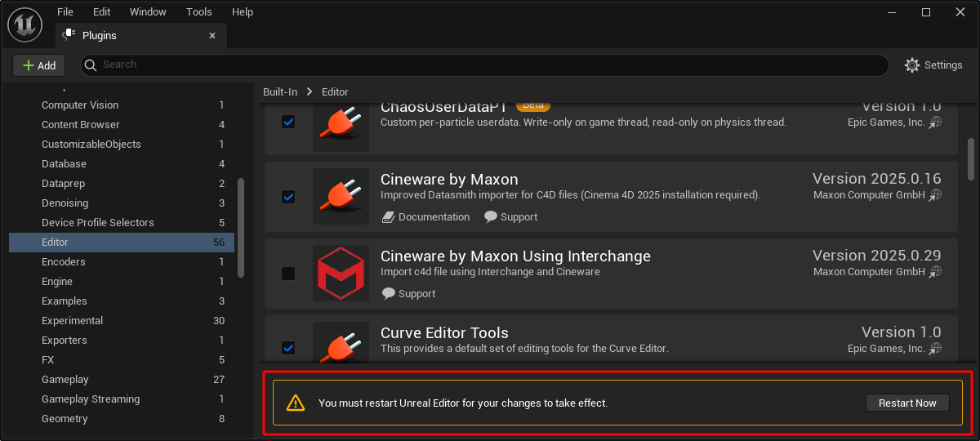Select the Denoising category

coord(122,203)
